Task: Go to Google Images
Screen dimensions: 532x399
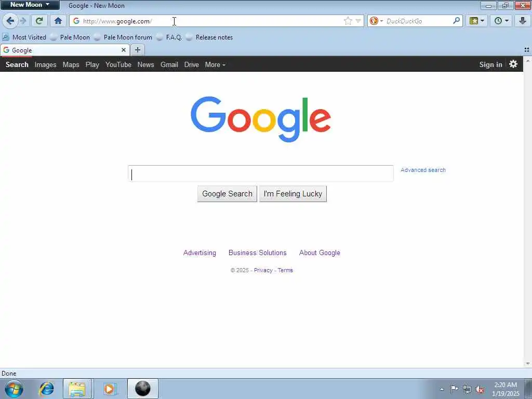Action: click(46, 64)
